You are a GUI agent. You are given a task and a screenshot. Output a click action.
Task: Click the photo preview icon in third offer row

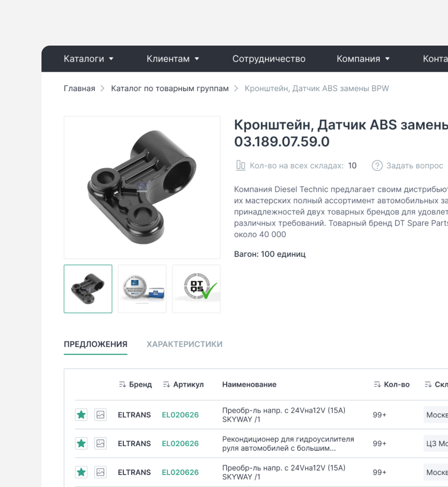click(100, 472)
